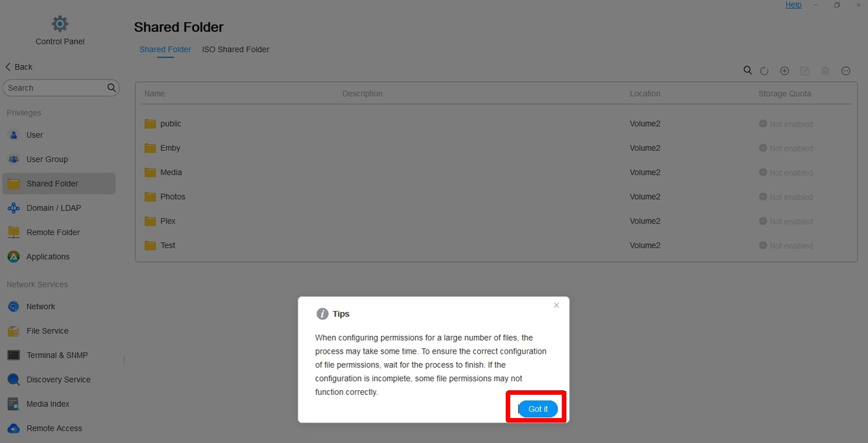Screen dimensions: 868x443
Task: Click the Remote Access cloud icon
Action: pos(14,428)
